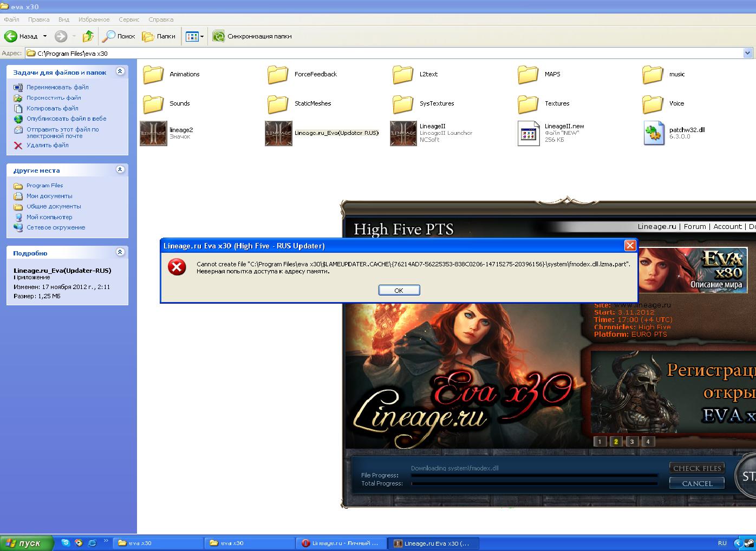756x551 pixels.
Task: Select the LineageII.new file icon
Action: 529,133
